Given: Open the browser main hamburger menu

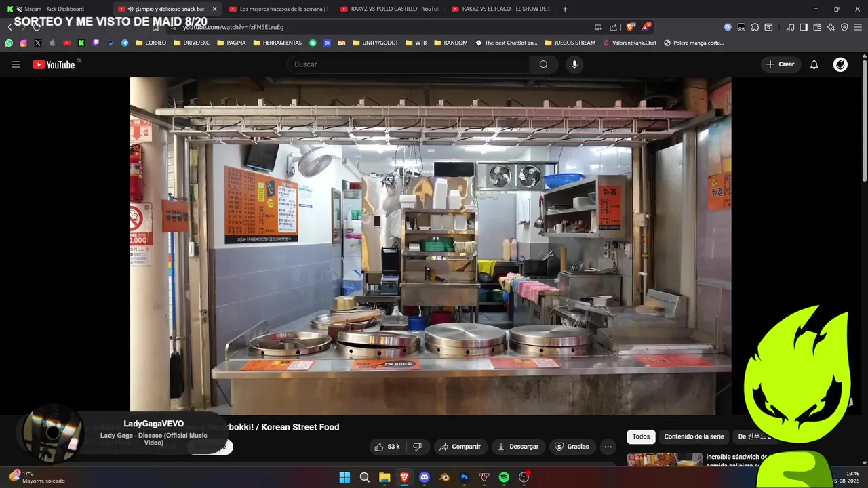Looking at the screenshot, I should click(858, 27).
